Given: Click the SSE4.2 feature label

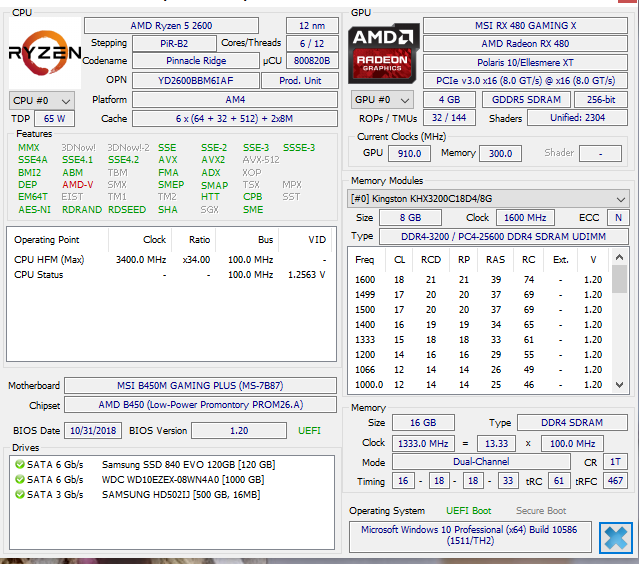Looking at the screenshot, I should click(x=123, y=160).
